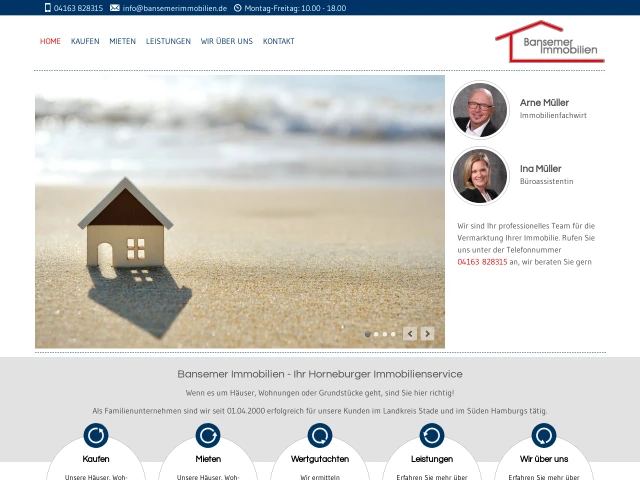
Task: Click the Wertgutachten circular icon
Action: [320, 435]
